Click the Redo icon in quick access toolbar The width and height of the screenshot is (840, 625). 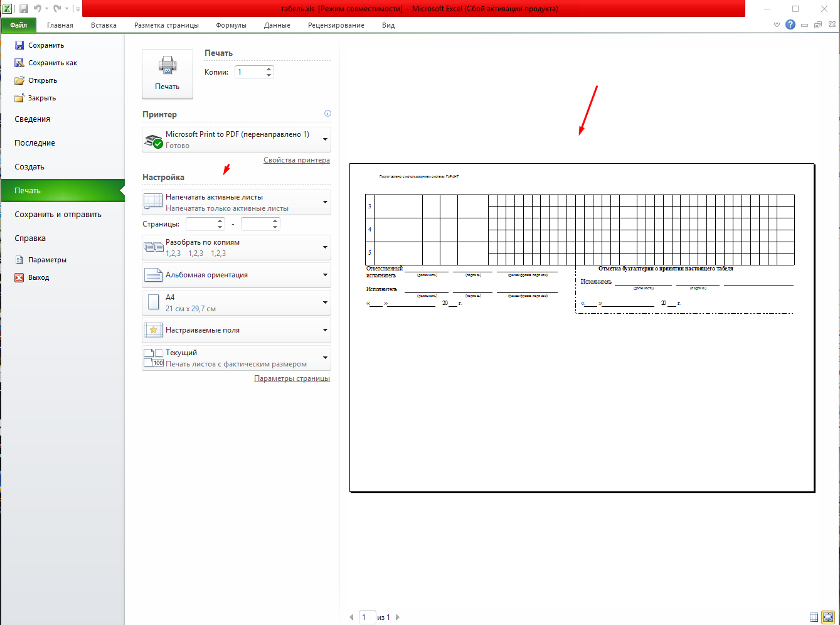(x=57, y=9)
